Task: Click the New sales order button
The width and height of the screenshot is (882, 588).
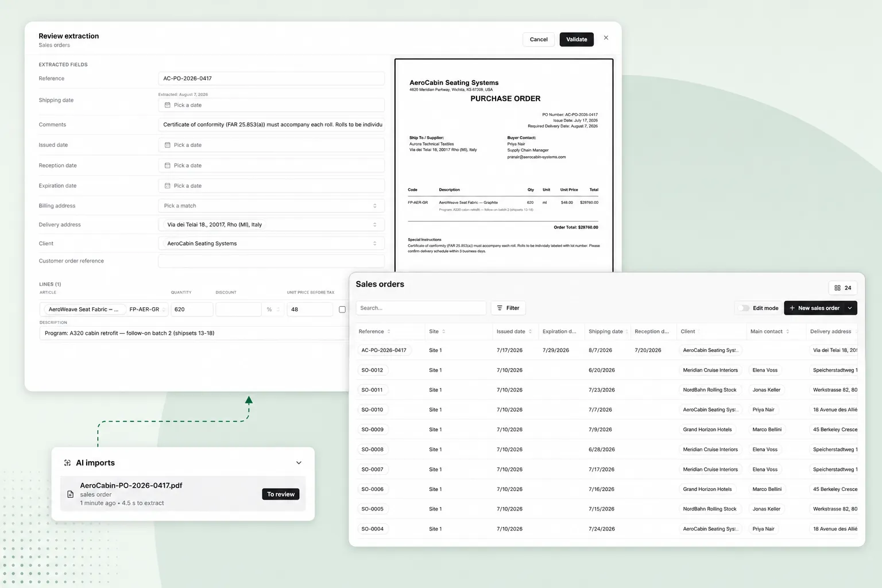Action: click(814, 308)
